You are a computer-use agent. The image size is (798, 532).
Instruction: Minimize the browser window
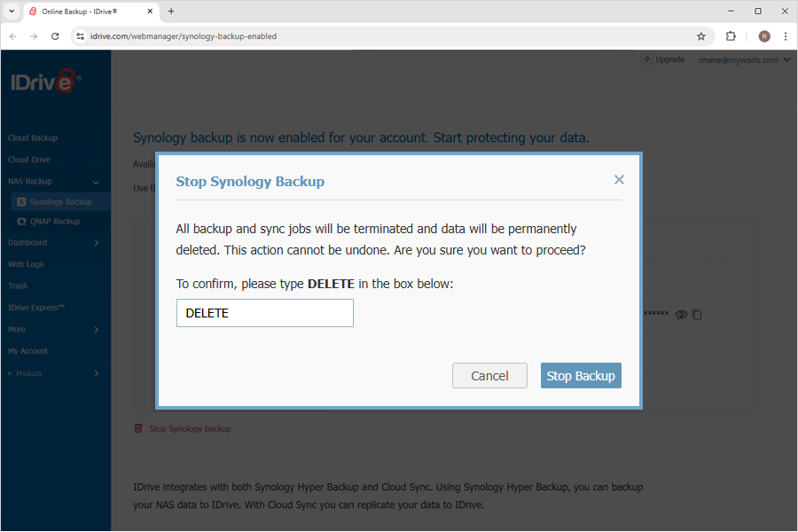pyautogui.click(x=731, y=12)
